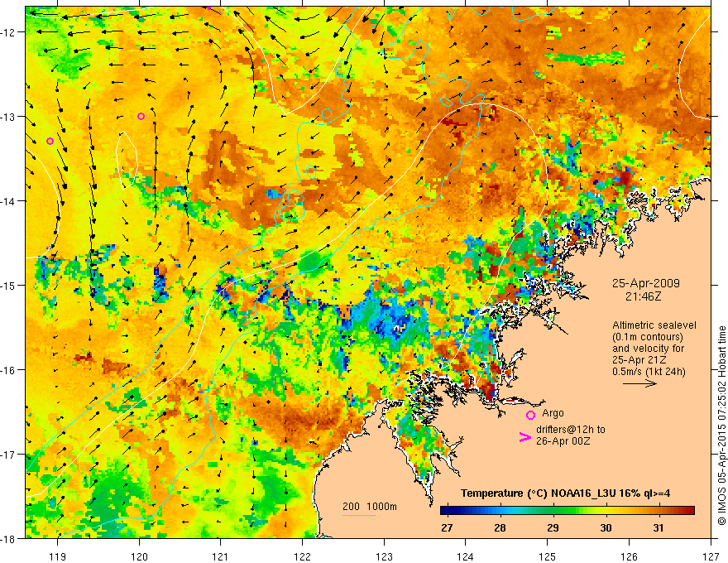Click the "drifters@12h to" legend text
Image resolution: width=728 pixels, height=563 pixels.
(571, 430)
